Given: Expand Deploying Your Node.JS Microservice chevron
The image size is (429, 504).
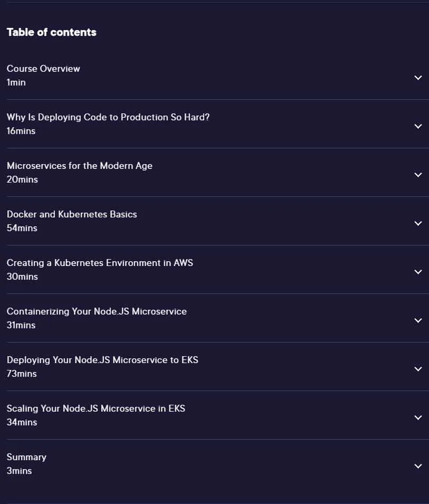Looking at the screenshot, I should (418, 369).
